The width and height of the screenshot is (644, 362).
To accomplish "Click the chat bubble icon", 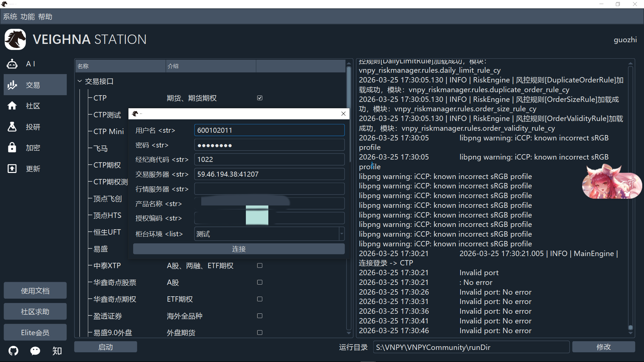I will pyautogui.click(x=35, y=351).
